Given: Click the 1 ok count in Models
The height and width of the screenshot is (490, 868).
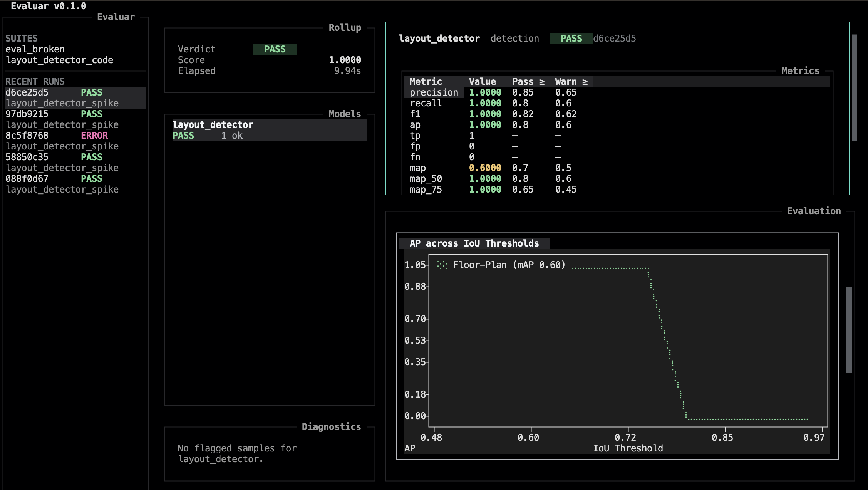Looking at the screenshot, I should pyautogui.click(x=232, y=136).
